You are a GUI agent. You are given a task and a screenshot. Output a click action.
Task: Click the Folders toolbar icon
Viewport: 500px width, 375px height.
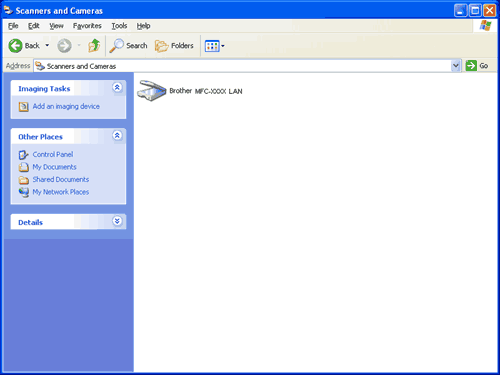point(162,46)
